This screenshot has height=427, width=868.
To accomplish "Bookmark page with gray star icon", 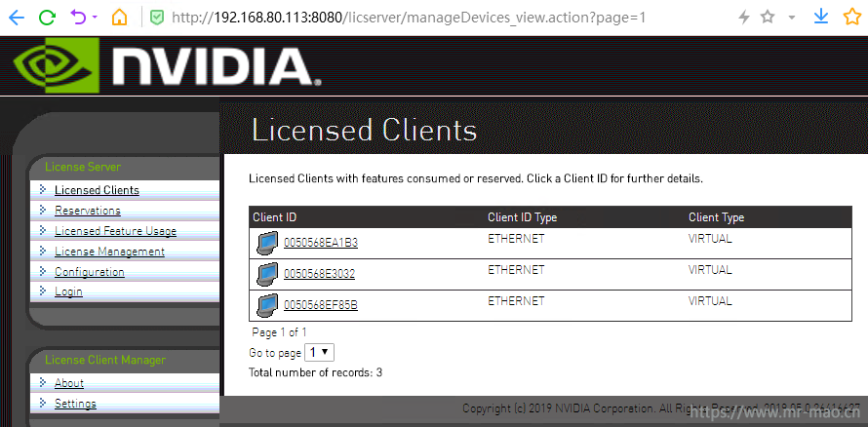I will point(768,18).
